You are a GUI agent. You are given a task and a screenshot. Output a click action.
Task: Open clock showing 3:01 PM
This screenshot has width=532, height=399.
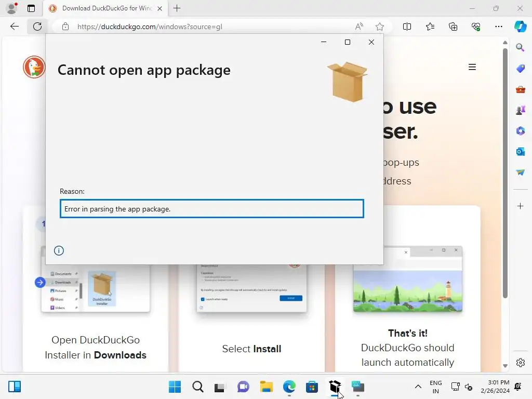pos(495,387)
